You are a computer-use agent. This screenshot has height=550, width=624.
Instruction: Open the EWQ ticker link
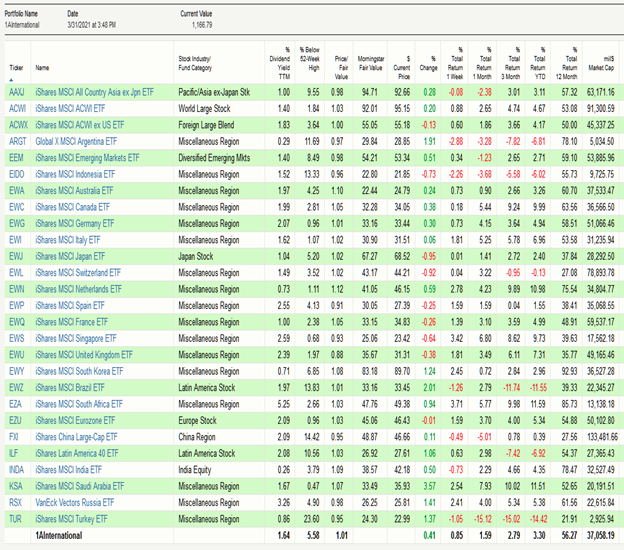17,322
